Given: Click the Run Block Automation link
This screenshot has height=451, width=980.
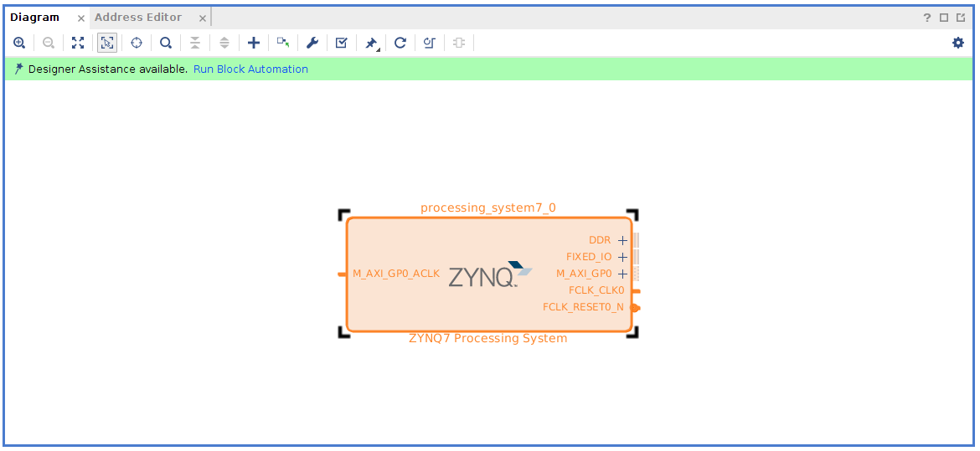Looking at the screenshot, I should [x=250, y=69].
